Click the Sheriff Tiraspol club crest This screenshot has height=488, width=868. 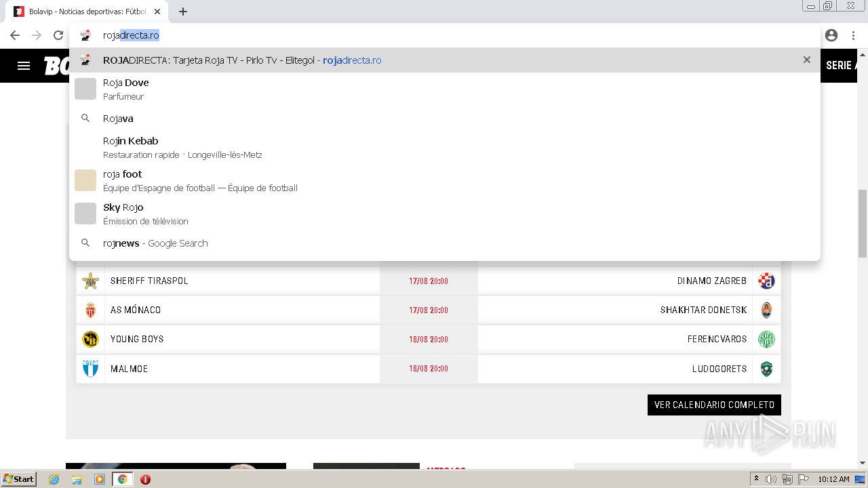[x=90, y=281]
